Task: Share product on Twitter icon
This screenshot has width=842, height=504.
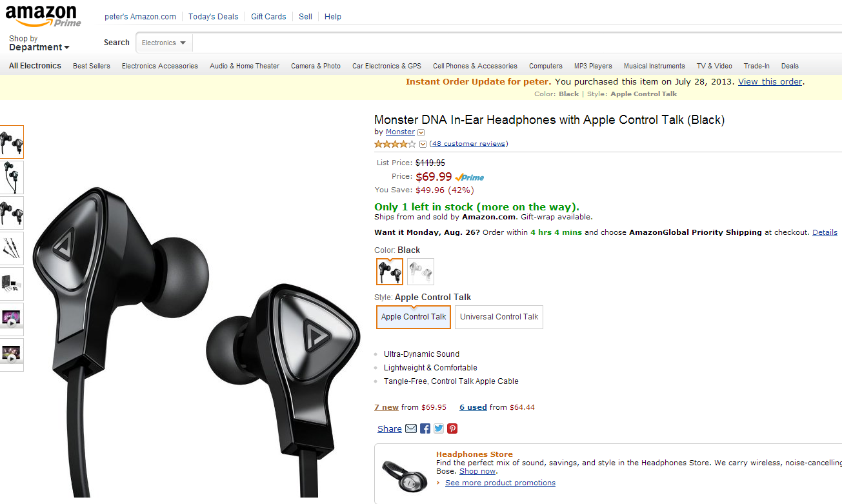Action: (439, 428)
